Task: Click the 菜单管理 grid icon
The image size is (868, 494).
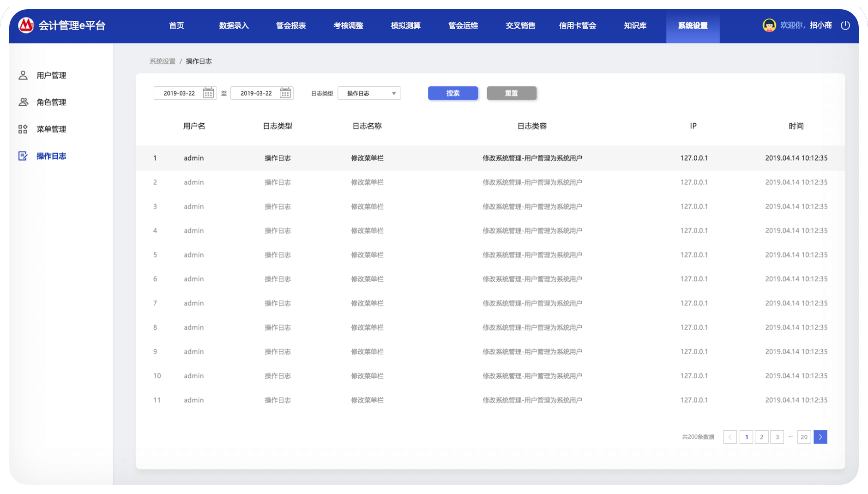Action: 23,129
